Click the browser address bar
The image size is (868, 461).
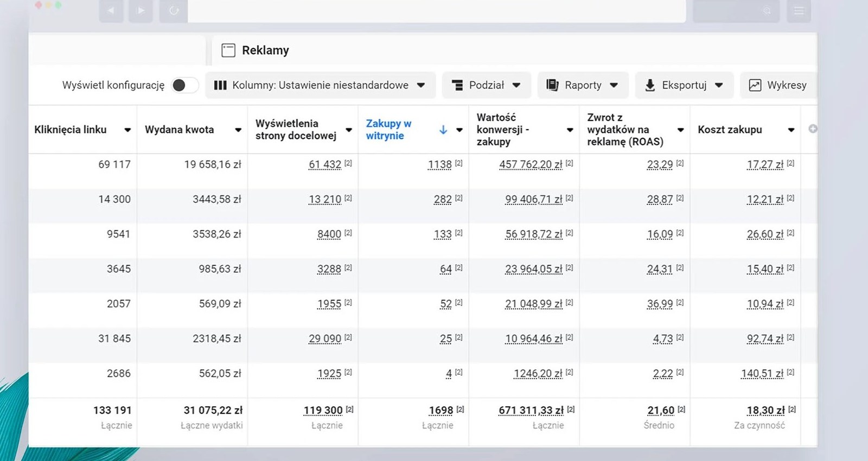437,11
